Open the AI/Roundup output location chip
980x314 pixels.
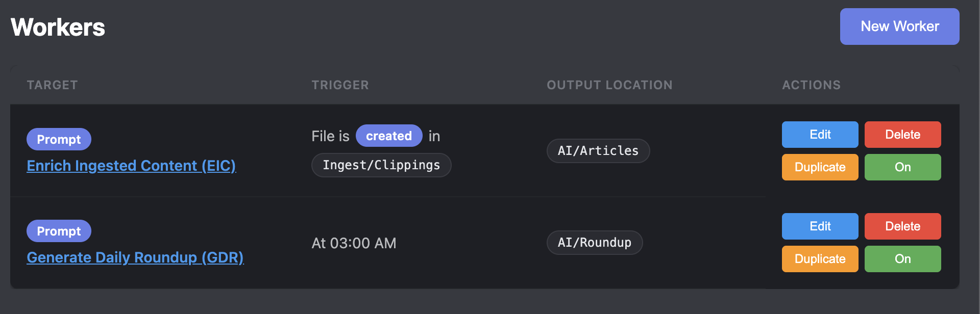pyautogui.click(x=594, y=242)
